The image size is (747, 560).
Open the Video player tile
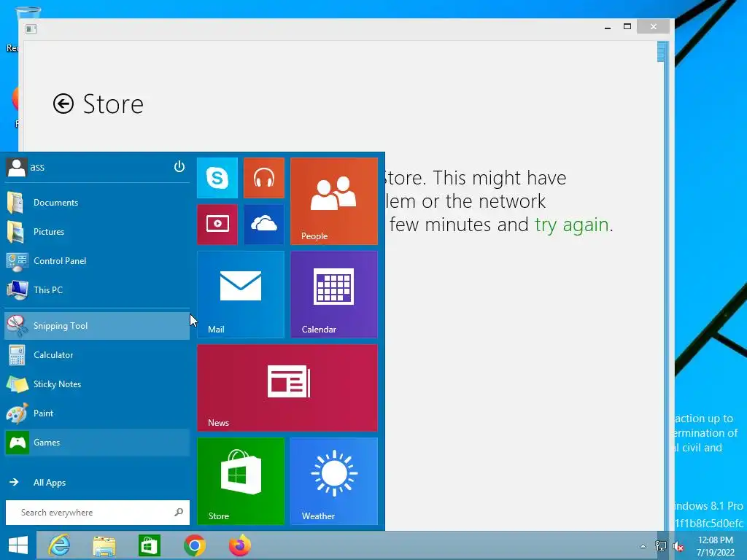(217, 225)
